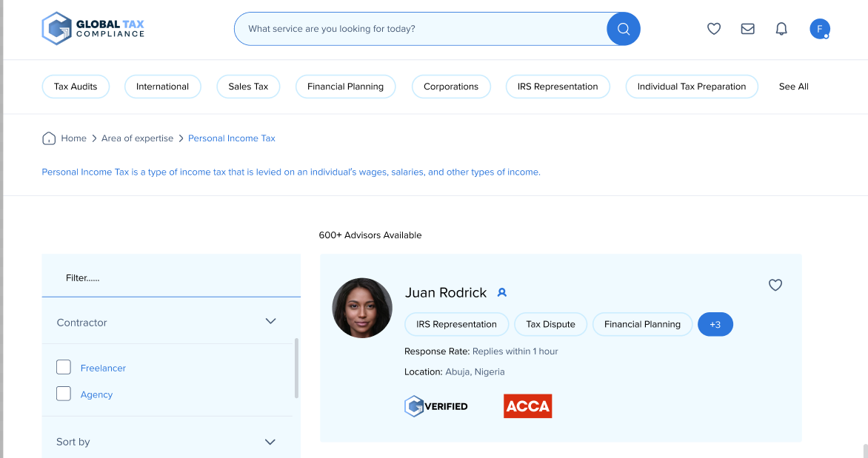Viewport: 868px width, 458px height.
Task: Open the messages envelope icon
Action: point(748,29)
